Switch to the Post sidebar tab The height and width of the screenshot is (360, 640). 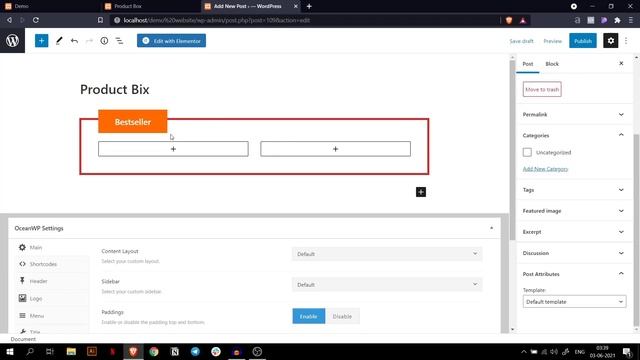[x=528, y=64]
